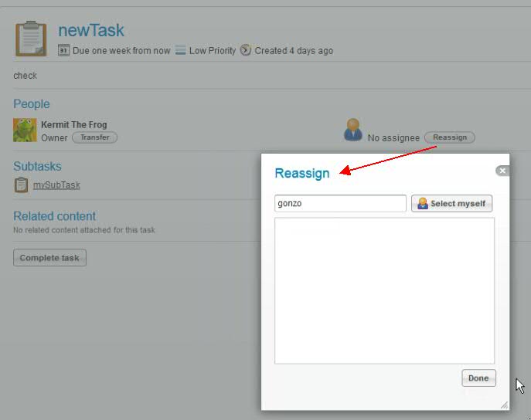Click 'Created 4 days ago' text
The image size is (531, 420).
[294, 51]
